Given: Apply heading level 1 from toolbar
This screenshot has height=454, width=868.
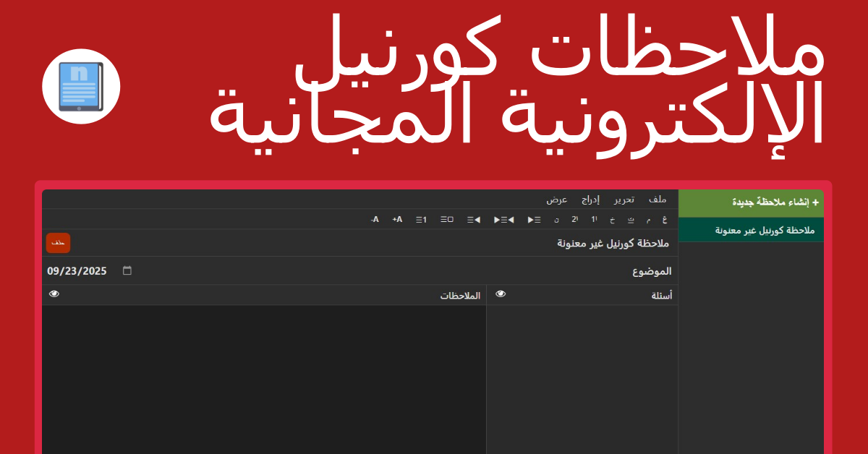Looking at the screenshot, I should pos(594,219).
